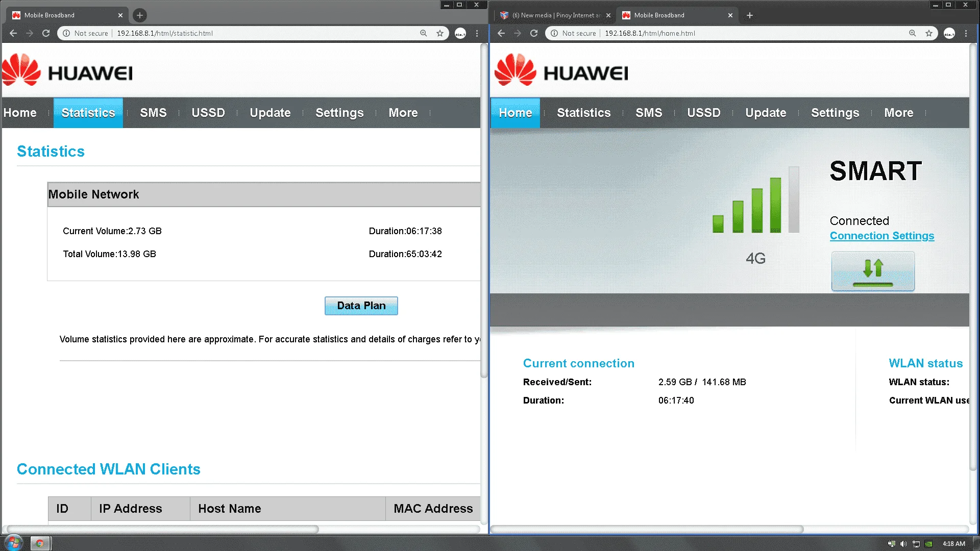Click site info icon in left window address bar
The image size is (980, 551).
pos(66,33)
